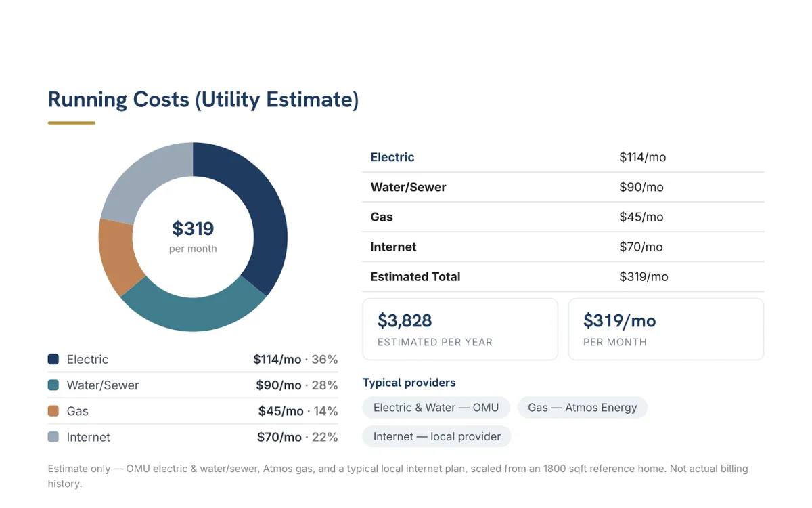Open the $3,828 estimated per year card

(x=460, y=329)
